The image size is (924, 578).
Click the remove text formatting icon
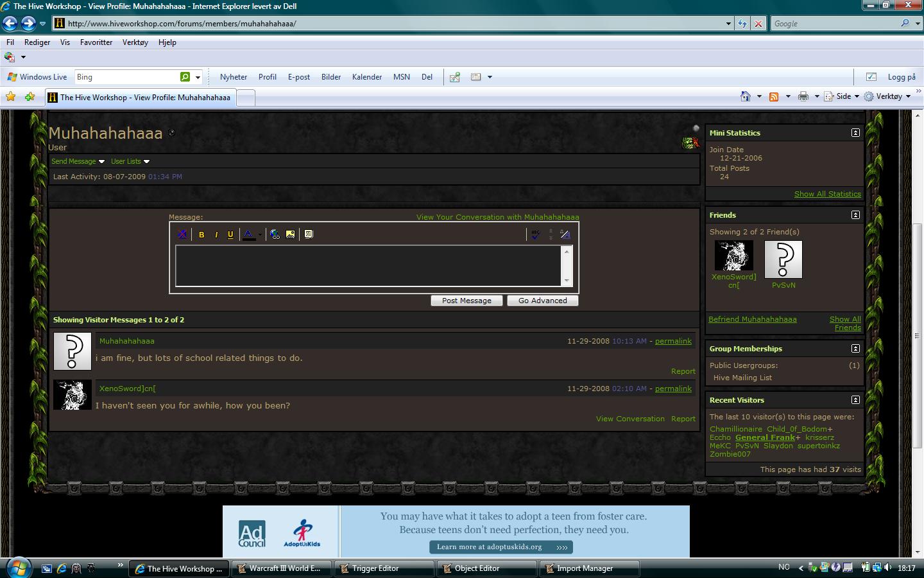pos(182,234)
